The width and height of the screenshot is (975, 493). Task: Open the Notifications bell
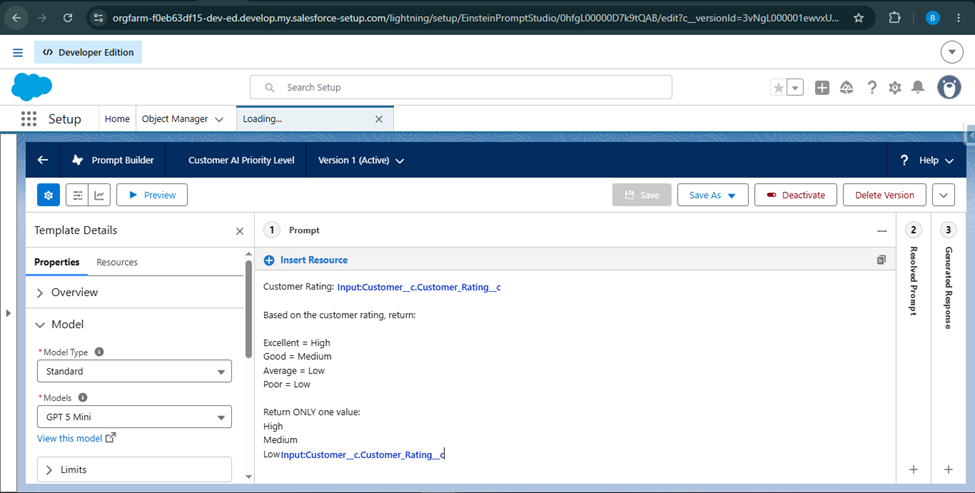point(918,88)
